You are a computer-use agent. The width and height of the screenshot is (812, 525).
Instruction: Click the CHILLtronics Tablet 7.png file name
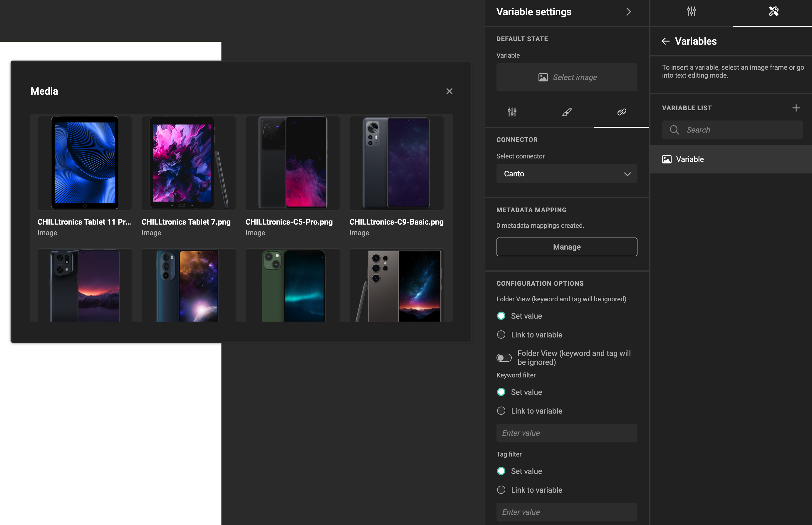[186, 222]
